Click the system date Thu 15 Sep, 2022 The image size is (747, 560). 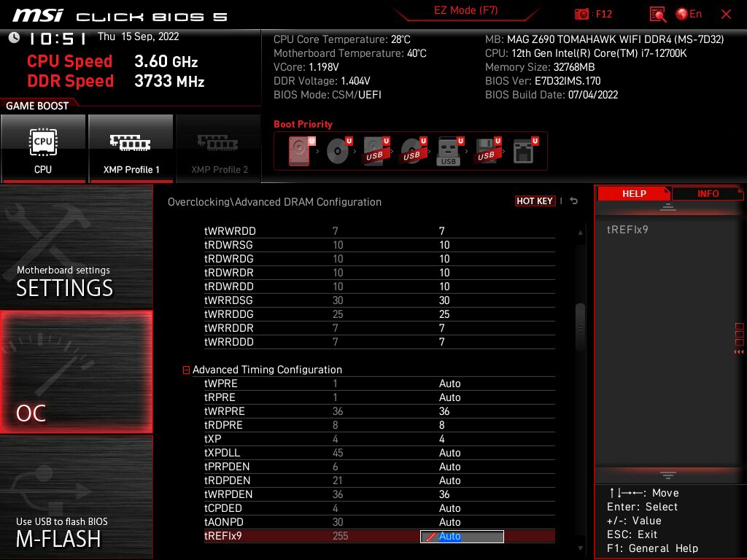[138, 36]
